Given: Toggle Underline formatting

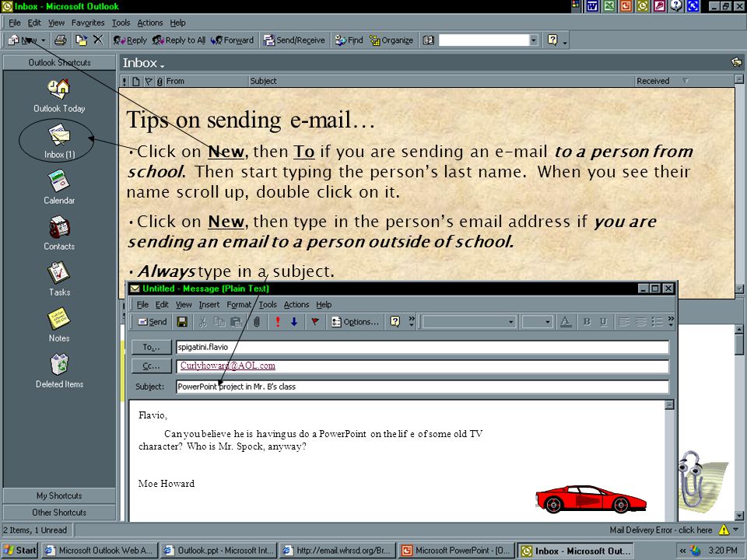Looking at the screenshot, I should [603, 322].
